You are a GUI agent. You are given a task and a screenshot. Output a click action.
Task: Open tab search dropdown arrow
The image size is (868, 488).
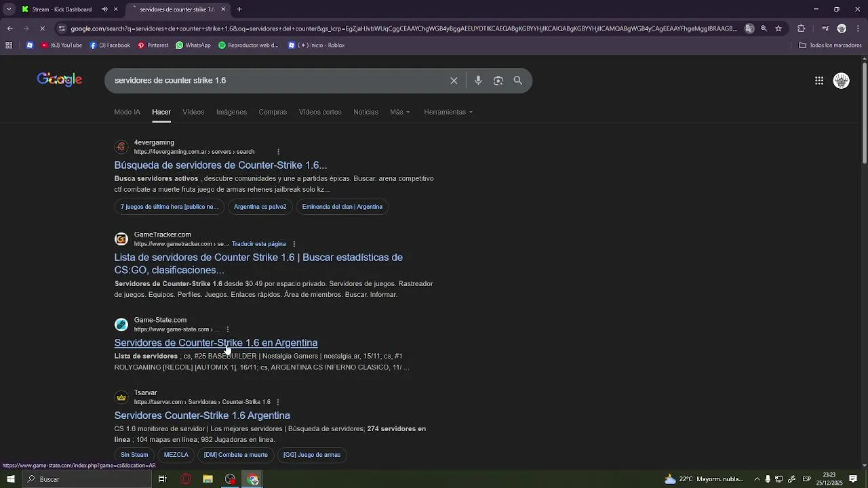(x=9, y=9)
